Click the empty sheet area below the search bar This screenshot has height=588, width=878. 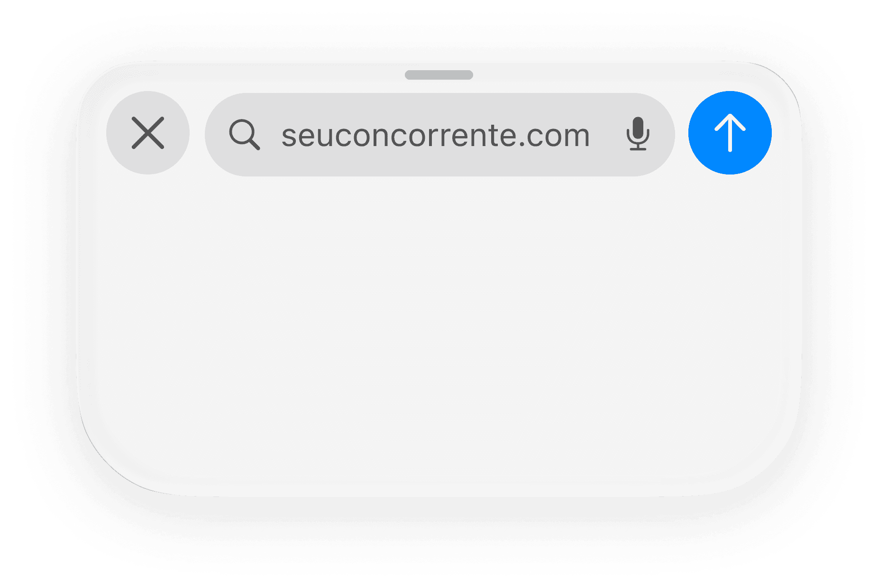439,332
